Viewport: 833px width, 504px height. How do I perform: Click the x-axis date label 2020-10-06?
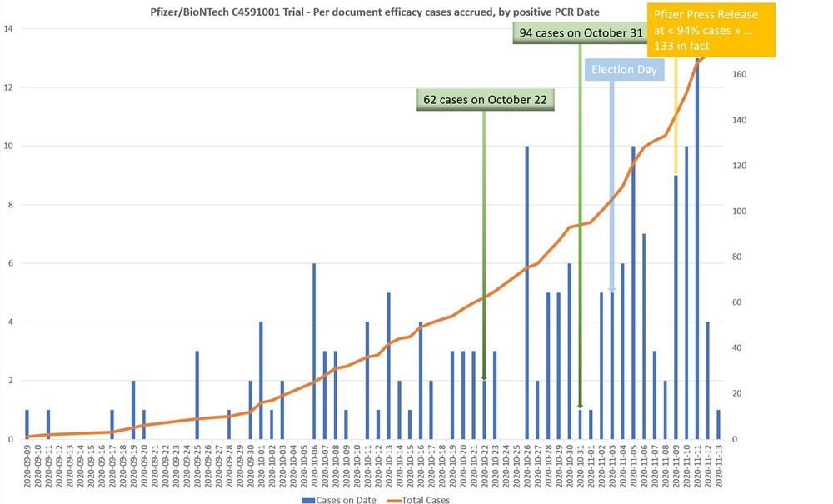pos(314,467)
